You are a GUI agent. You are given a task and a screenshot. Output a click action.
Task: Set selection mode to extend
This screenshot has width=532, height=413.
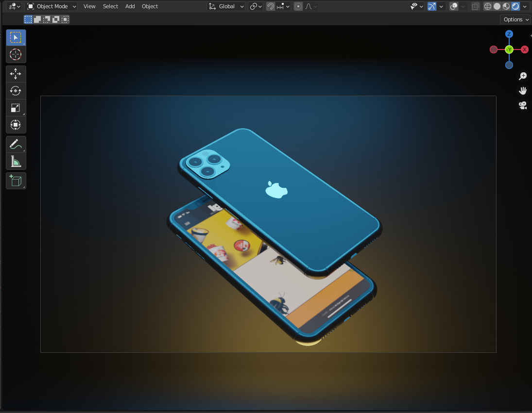click(x=37, y=19)
